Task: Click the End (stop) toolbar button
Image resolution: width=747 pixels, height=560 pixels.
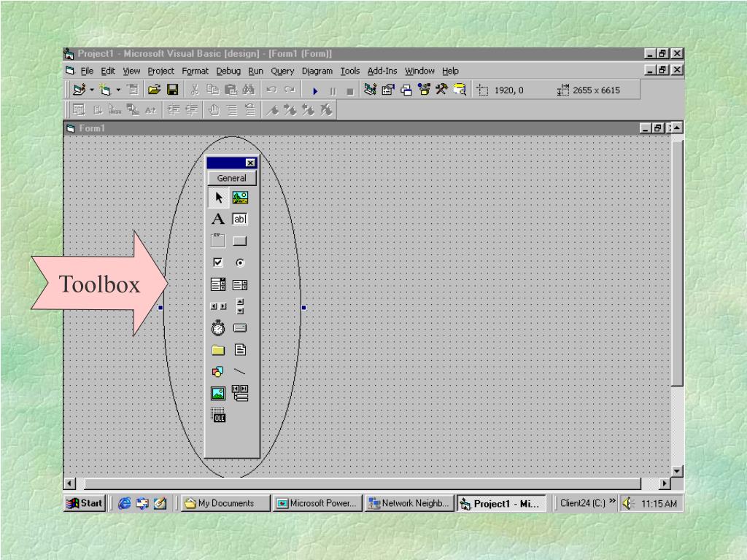Action: pos(350,91)
